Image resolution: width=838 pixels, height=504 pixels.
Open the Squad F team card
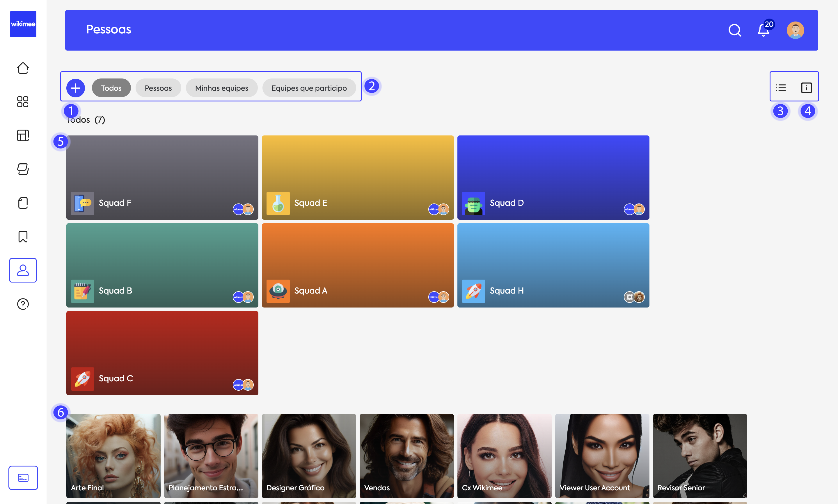tap(162, 177)
